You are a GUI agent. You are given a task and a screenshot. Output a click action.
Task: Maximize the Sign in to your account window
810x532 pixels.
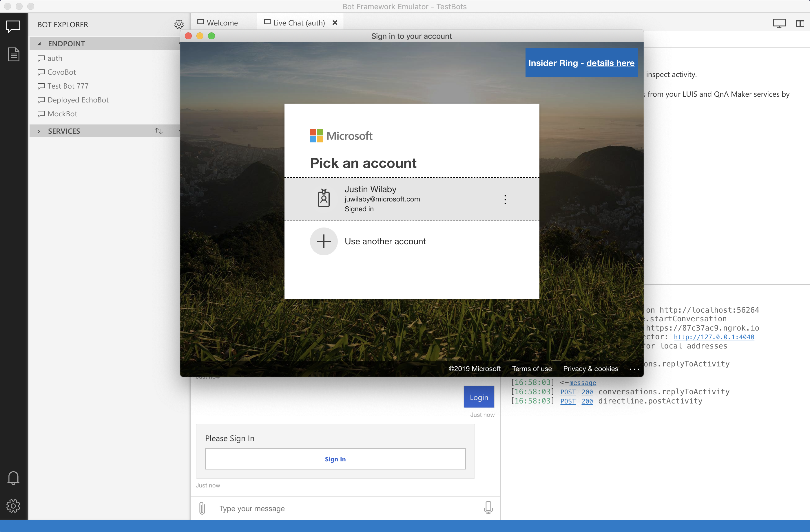click(212, 36)
